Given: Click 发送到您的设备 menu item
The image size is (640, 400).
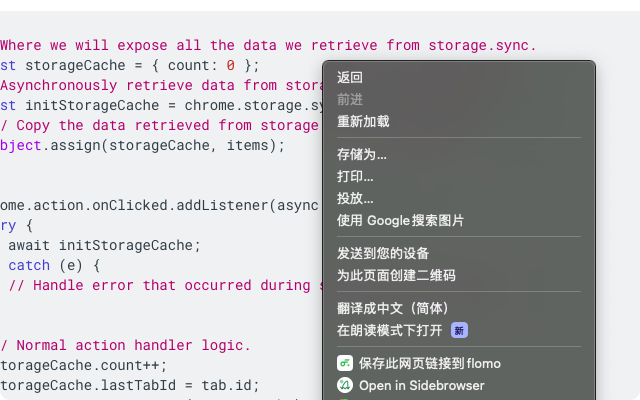Looking at the screenshot, I should (383, 254).
